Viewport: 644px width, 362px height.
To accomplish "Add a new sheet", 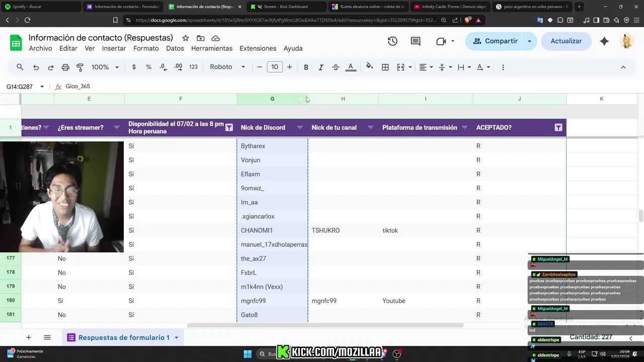I will [28, 337].
